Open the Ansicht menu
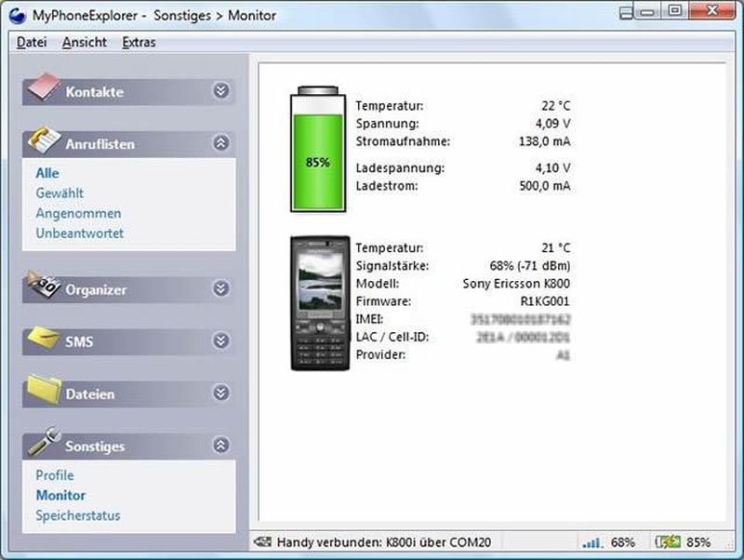Viewport: 744px width, 560px height. click(85, 42)
